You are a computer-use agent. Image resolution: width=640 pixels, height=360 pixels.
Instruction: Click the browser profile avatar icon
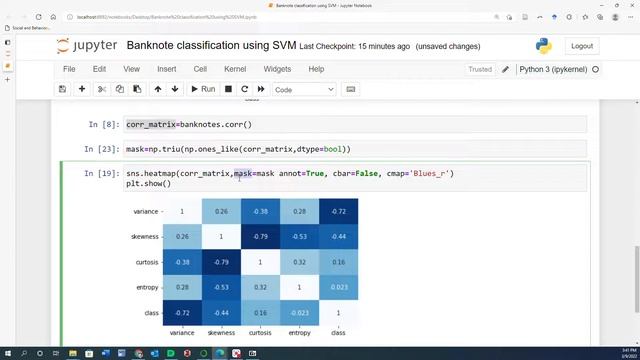click(615, 17)
